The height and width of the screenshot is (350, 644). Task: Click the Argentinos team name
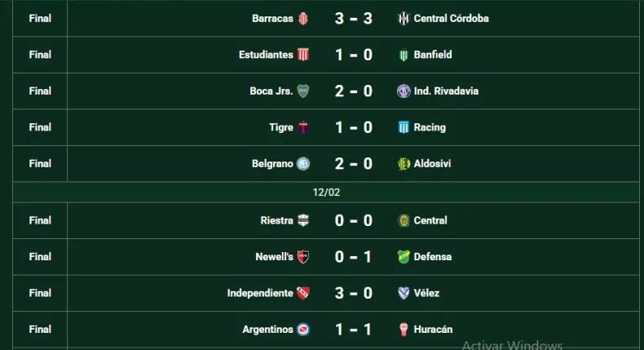(x=267, y=330)
